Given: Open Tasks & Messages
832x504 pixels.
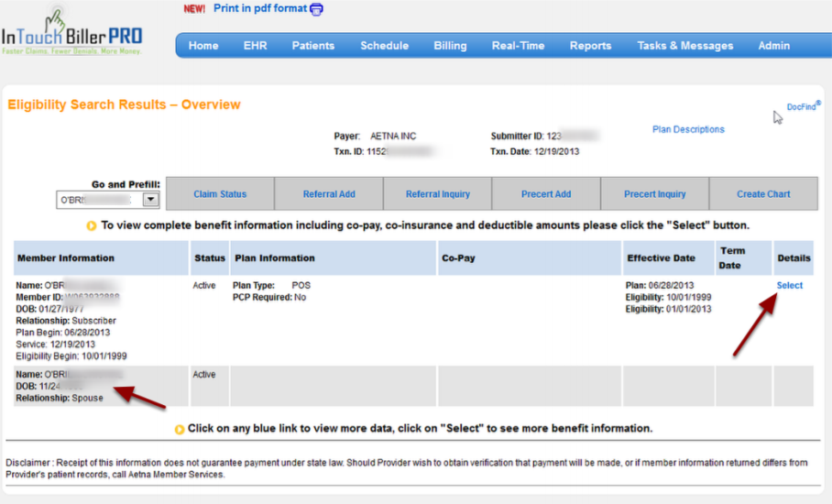Looking at the screenshot, I should [x=685, y=46].
